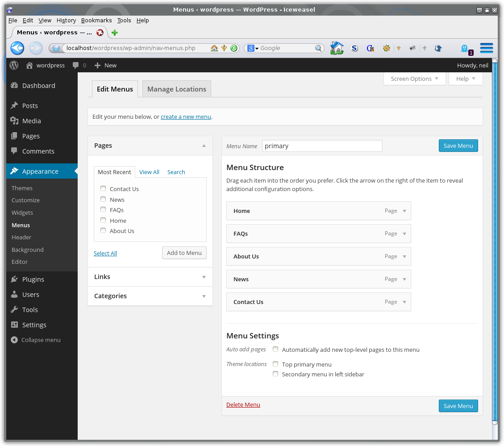Viewport: 504px width, 446px height.
Task: Collapse the Pages panel
Action: coord(204,146)
